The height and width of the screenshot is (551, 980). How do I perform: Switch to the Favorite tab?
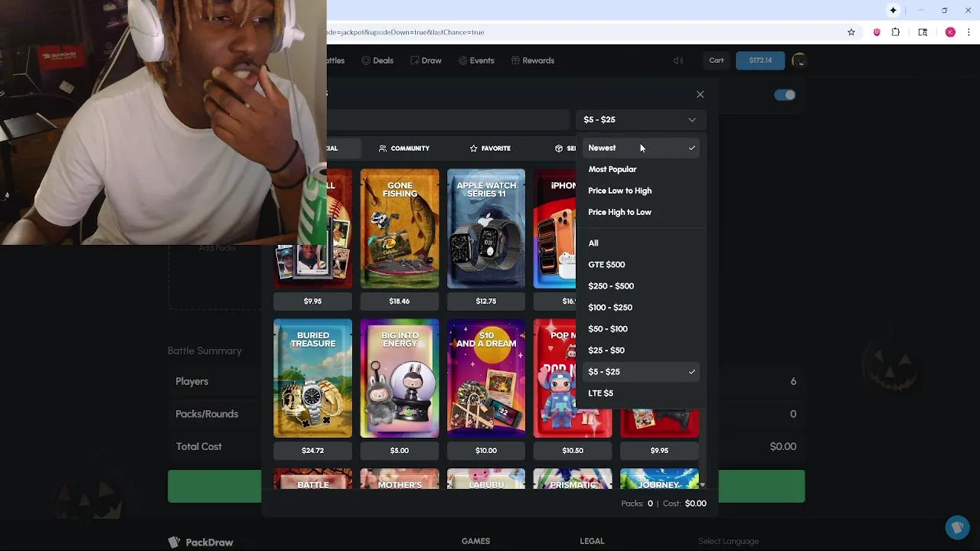490,148
